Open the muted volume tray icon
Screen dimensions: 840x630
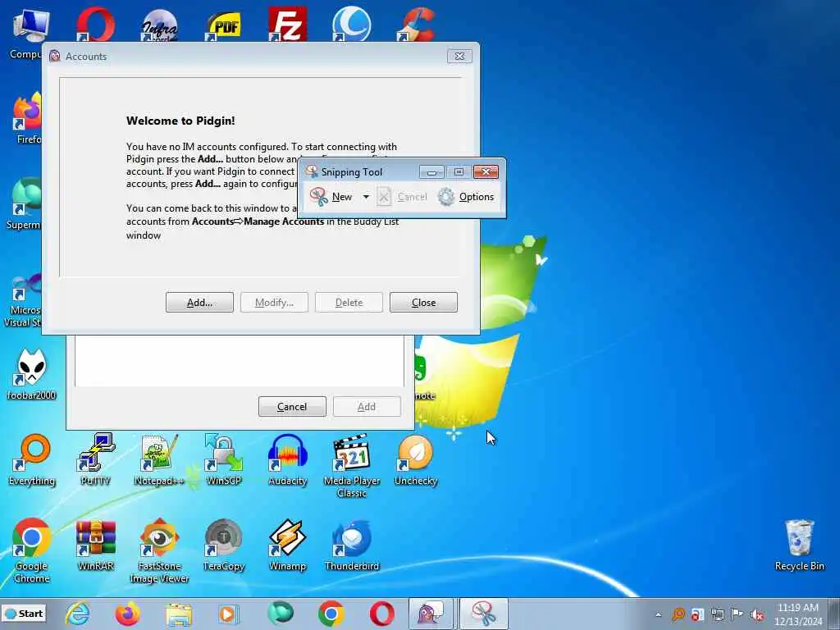point(757,614)
